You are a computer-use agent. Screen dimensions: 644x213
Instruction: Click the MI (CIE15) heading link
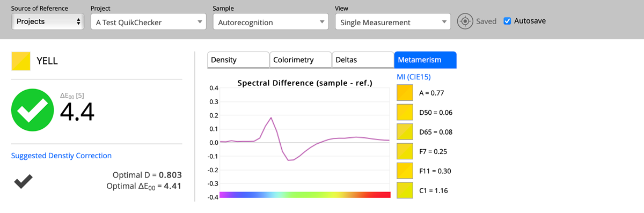(x=413, y=77)
